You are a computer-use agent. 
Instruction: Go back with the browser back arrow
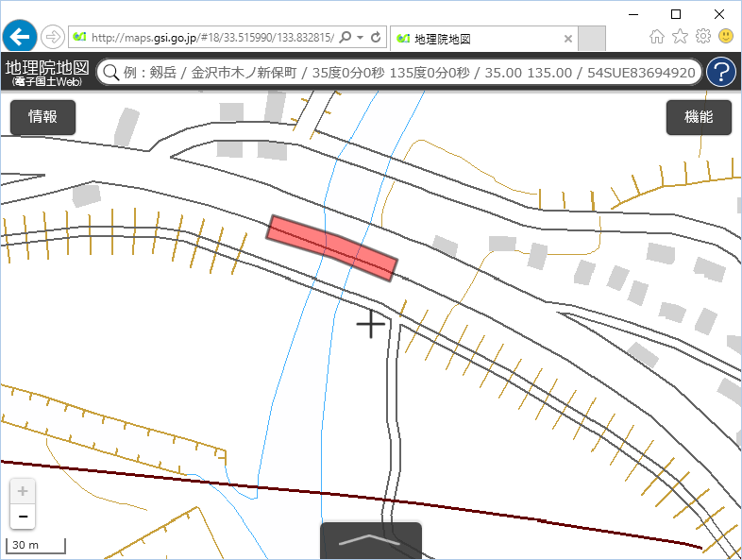(x=20, y=37)
